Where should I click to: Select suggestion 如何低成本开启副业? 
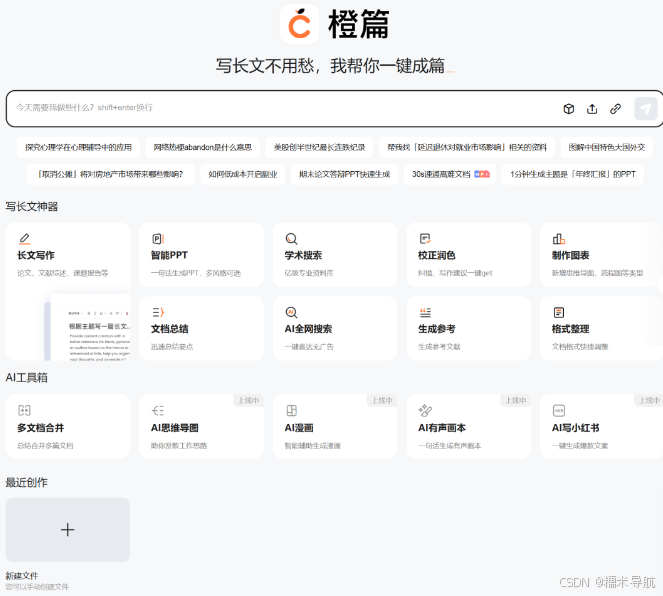243,174
